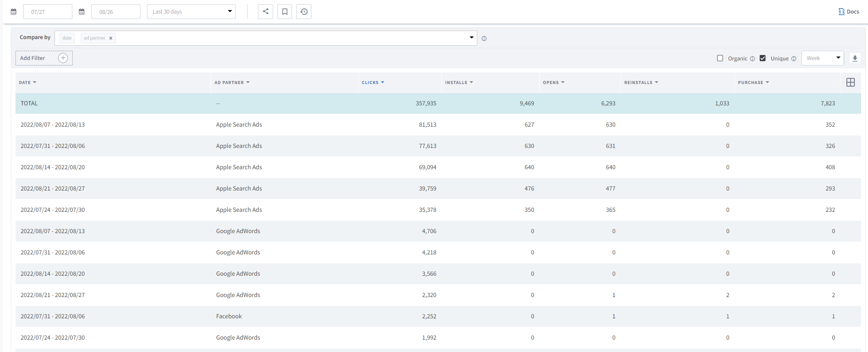Screen dimensions: 868x352
Task: Click the Add Filter button
Action: click(44, 58)
